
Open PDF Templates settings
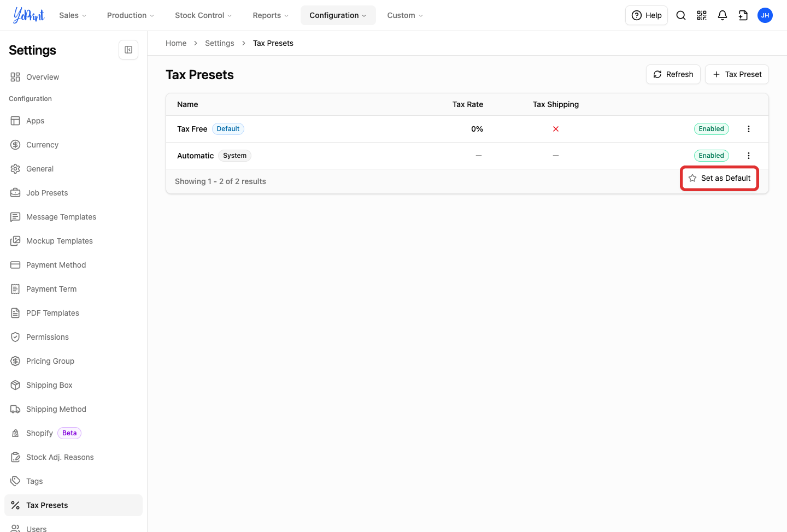73,313
